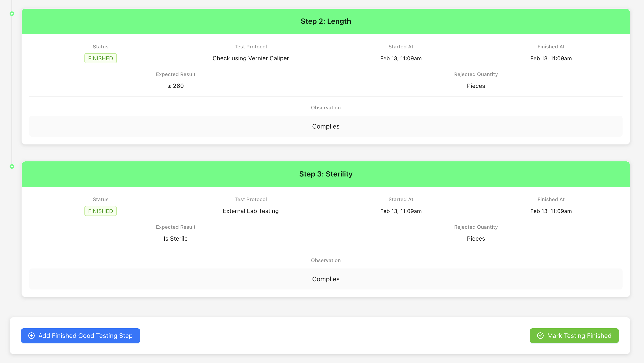Click the FINISHED status badge for Step 2
Screen dimensions: 644x363
click(x=100, y=58)
